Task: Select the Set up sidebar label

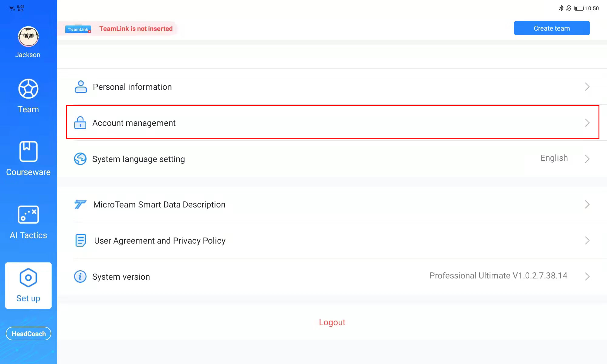Action: click(x=28, y=298)
